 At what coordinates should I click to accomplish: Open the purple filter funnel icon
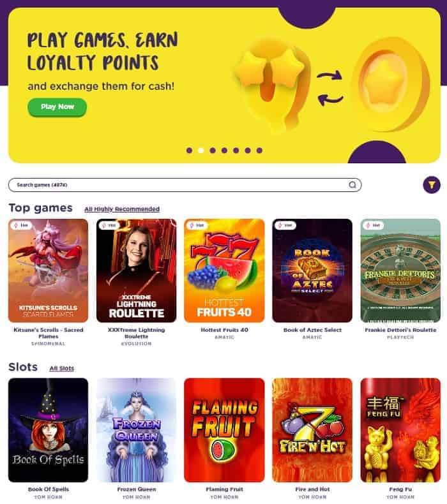pos(432,185)
